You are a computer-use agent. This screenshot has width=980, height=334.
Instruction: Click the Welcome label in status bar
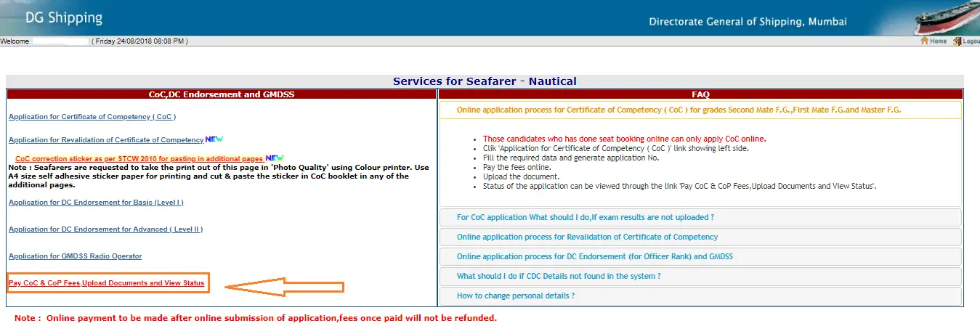point(15,41)
